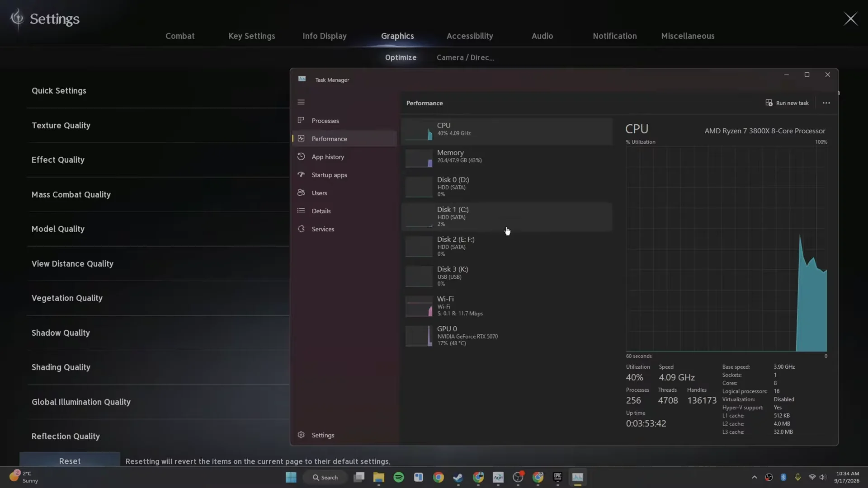The height and width of the screenshot is (488, 868).
Task: Click the Texture Quality setting label
Action: point(61,126)
